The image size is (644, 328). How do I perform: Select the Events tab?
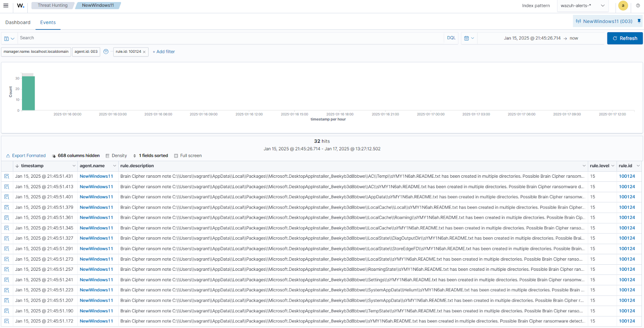48,23
